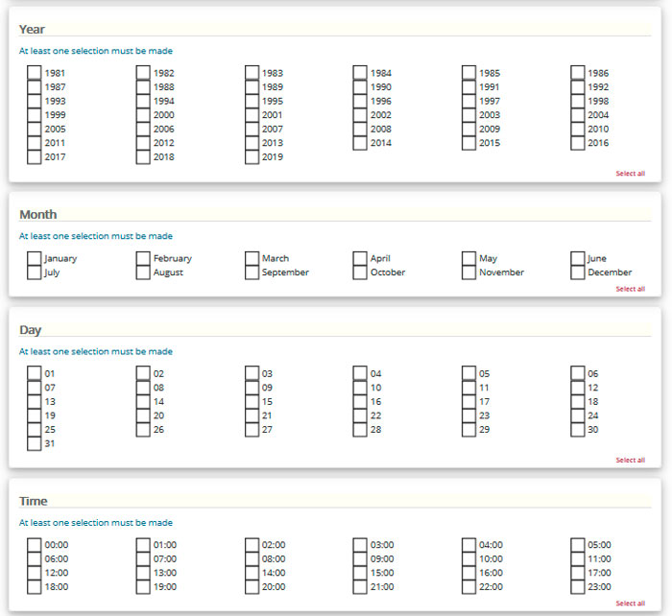Select the 06:00 time checkbox

click(35, 558)
